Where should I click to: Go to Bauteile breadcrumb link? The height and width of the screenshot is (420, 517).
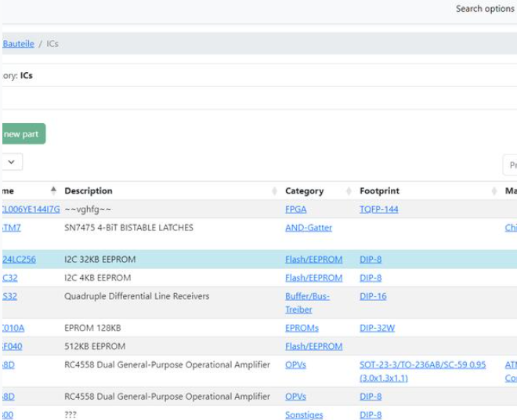[x=18, y=44]
